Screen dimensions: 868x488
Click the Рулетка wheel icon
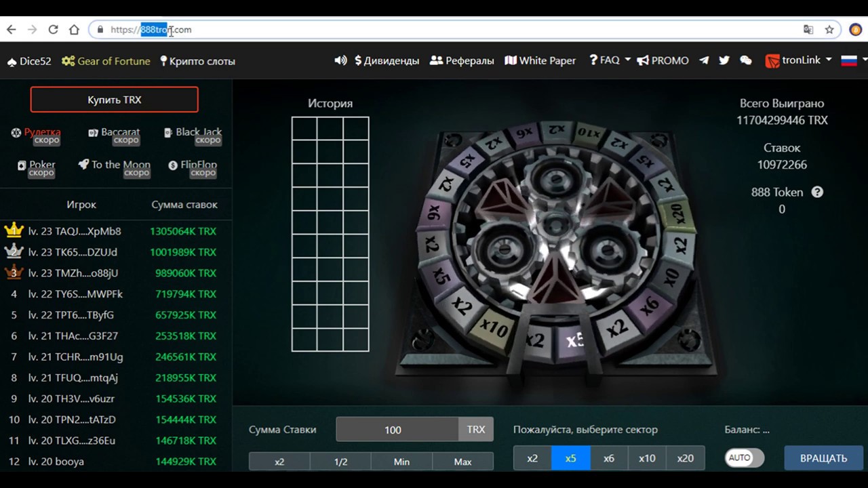[16, 133]
